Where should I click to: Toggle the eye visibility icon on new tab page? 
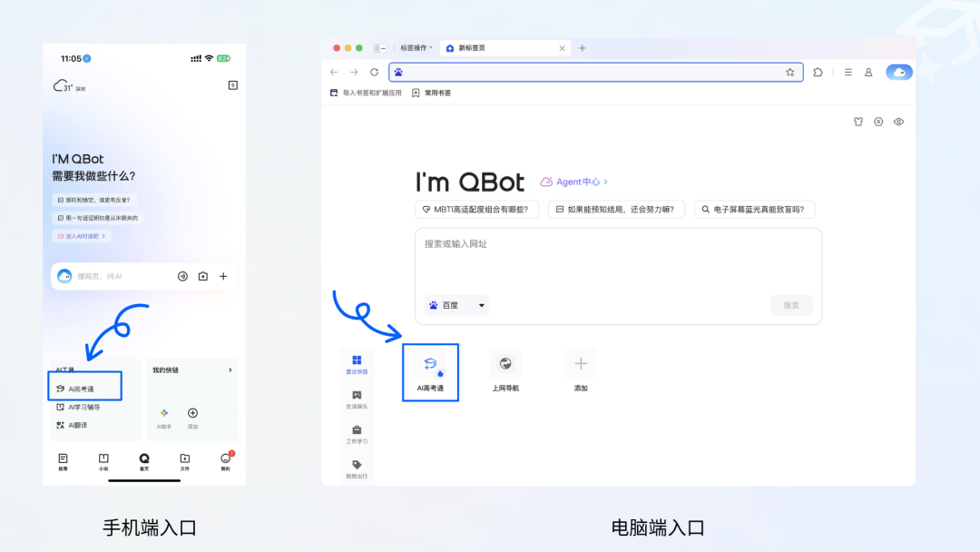[898, 122]
